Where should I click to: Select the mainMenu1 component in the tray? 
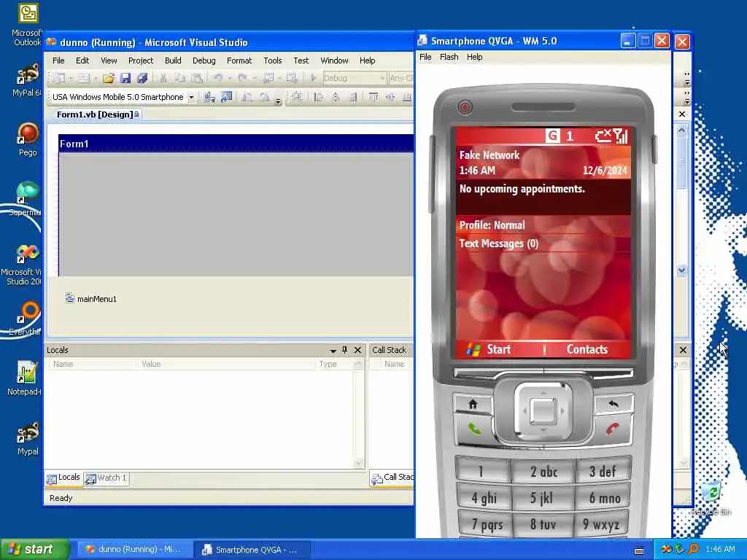coord(91,298)
